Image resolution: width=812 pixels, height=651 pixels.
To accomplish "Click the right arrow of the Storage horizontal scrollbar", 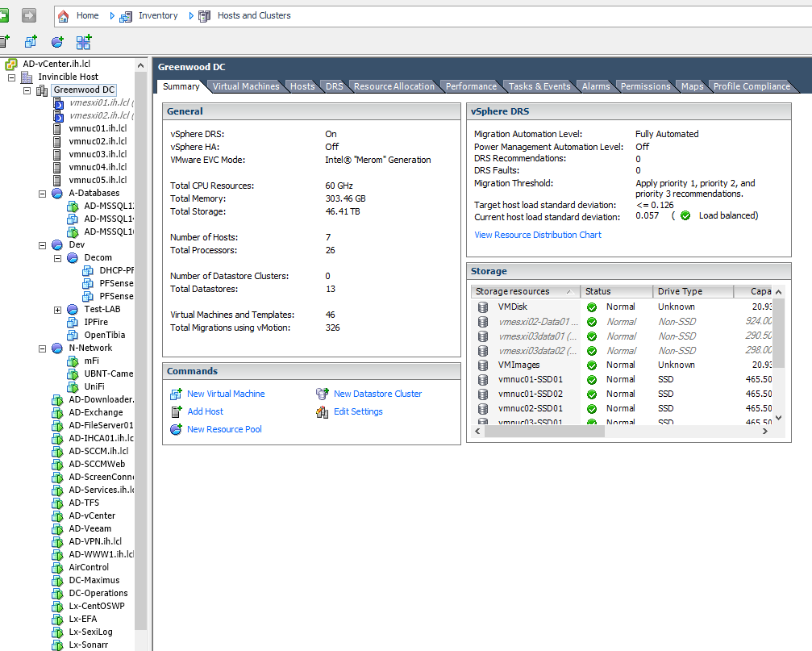I will coord(764,432).
